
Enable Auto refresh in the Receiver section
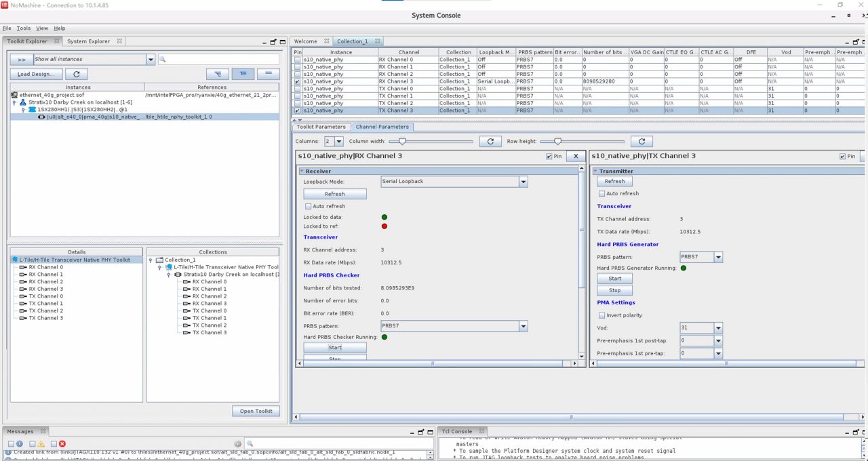(x=308, y=206)
